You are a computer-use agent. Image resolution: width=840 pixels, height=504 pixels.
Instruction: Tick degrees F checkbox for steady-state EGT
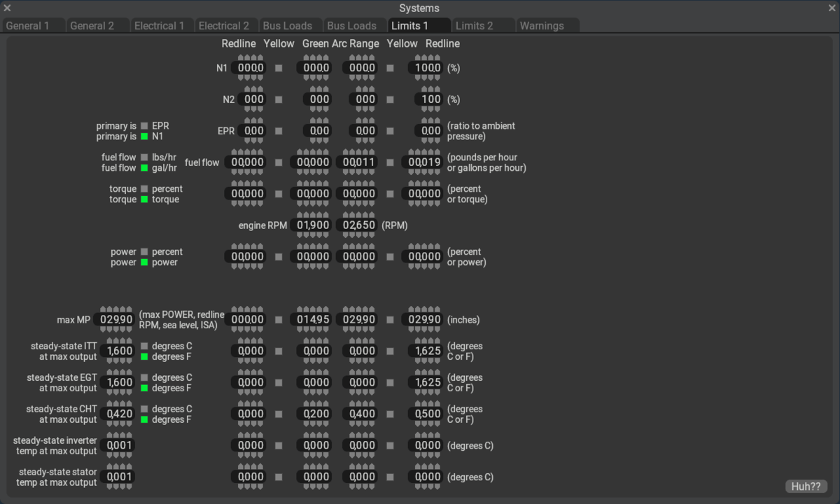pos(144,388)
